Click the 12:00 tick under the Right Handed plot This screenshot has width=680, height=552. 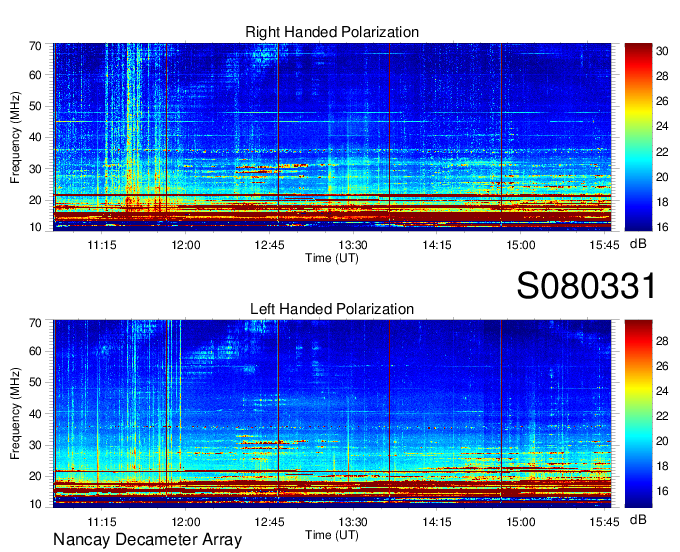[x=186, y=245]
